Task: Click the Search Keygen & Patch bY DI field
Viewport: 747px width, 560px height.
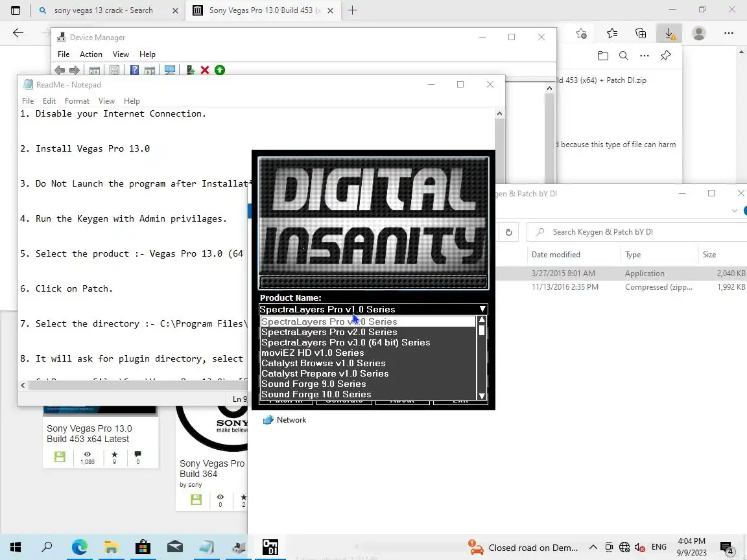Action: (x=637, y=233)
